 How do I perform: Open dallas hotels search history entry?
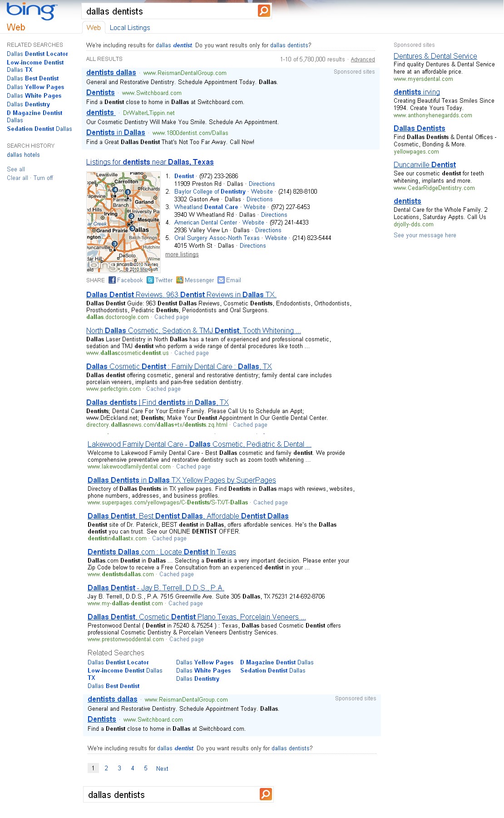[23, 155]
